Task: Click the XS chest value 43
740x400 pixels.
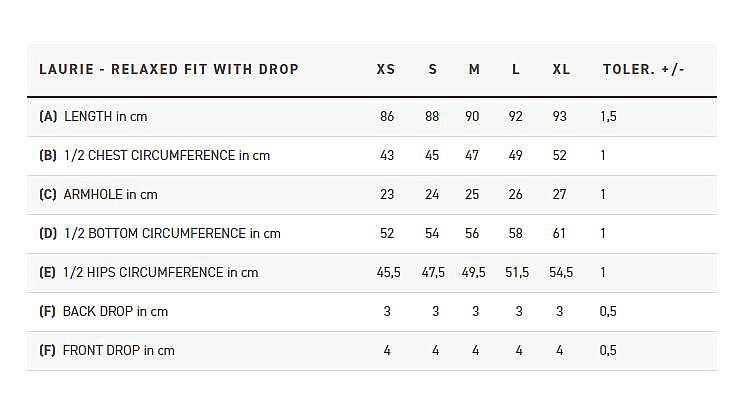Action: 387,156
